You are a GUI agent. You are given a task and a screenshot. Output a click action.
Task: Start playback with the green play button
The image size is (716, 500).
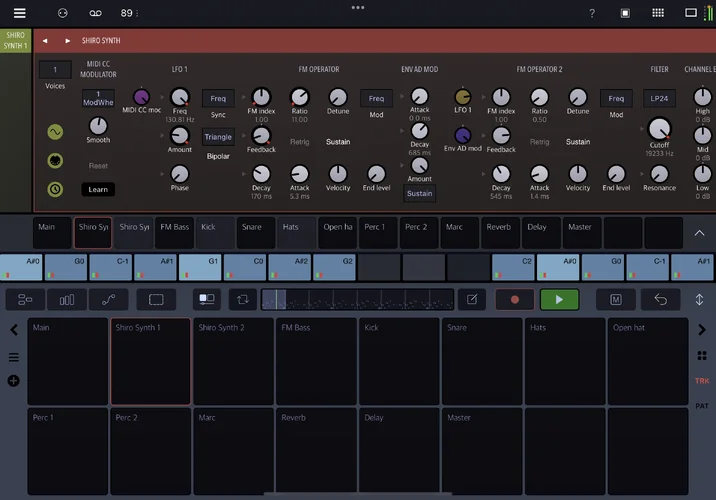point(559,299)
